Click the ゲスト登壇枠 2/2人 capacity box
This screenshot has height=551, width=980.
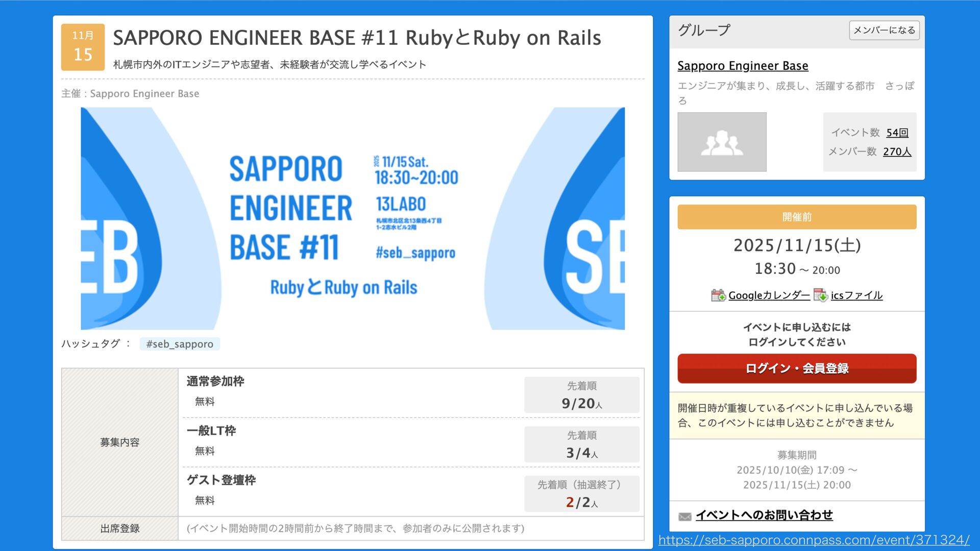tap(581, 494)
